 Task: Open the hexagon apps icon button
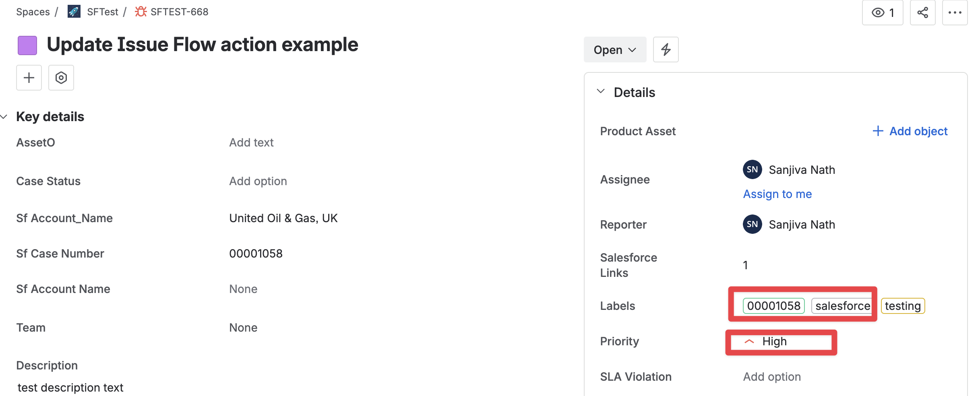pos(61,78)
